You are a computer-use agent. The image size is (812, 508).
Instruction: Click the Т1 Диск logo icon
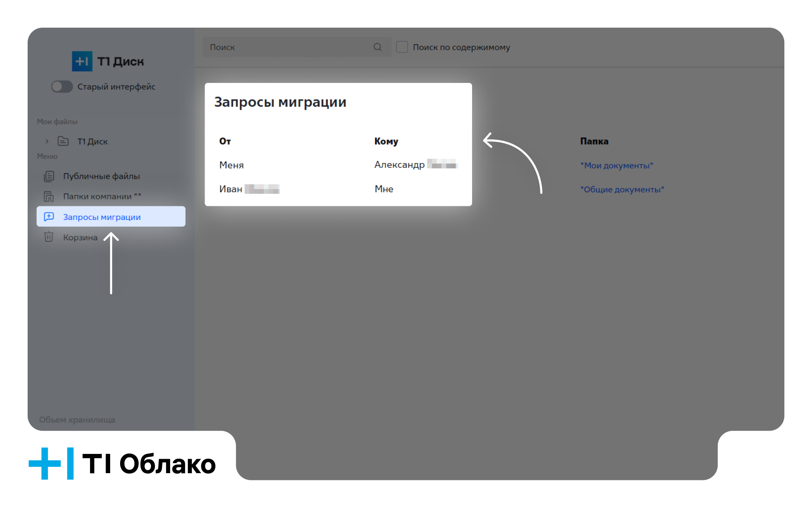pyautogui.click(x=70, y=61)
